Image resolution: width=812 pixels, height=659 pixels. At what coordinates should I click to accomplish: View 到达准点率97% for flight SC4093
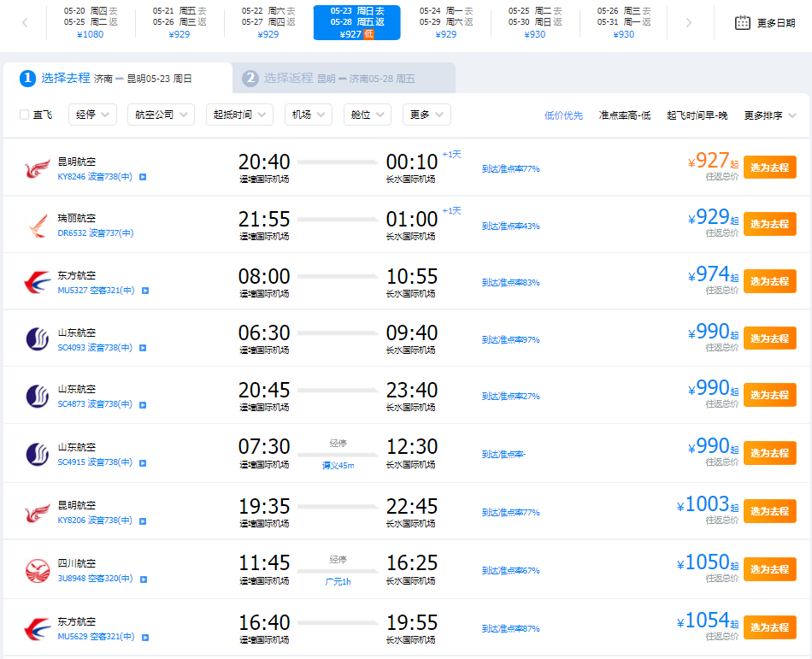(510, 340)
